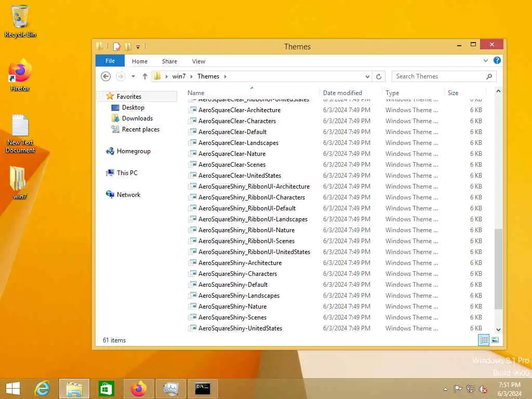Select AeroSquareClear-Characters file icon
The width and height of the screenshot is (532, 399).
pos(193,121)
